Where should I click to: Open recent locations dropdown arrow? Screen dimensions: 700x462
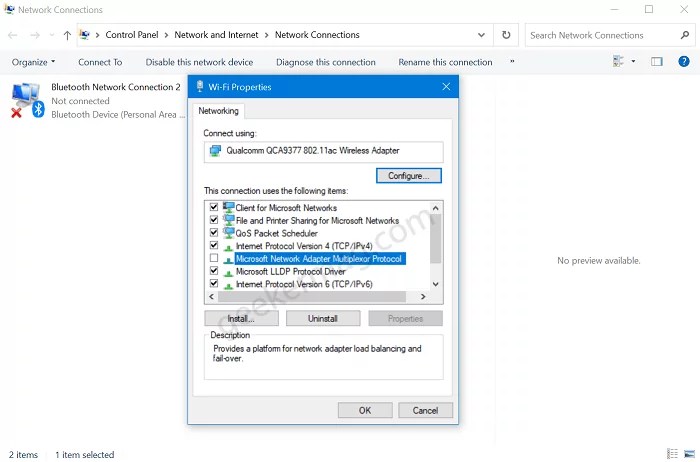(52, 35)
